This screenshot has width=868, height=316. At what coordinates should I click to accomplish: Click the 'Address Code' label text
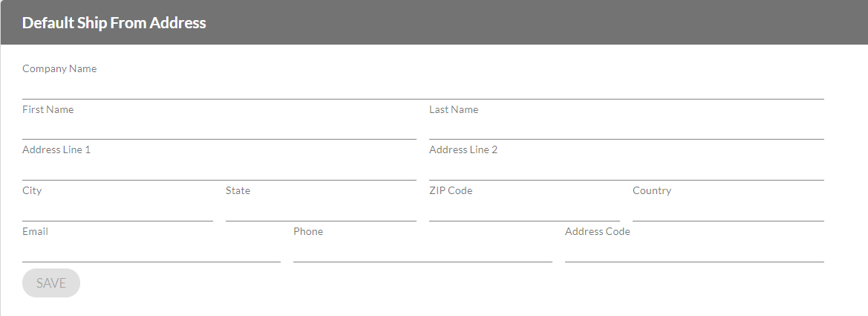pos(597,232)
